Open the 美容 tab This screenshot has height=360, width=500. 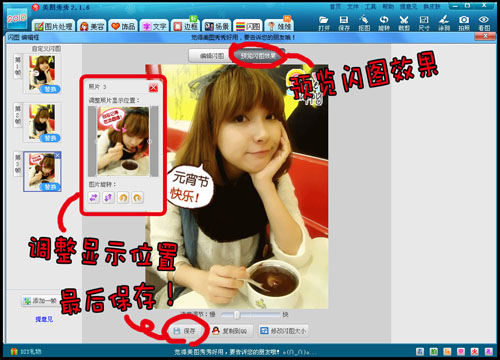92,26
